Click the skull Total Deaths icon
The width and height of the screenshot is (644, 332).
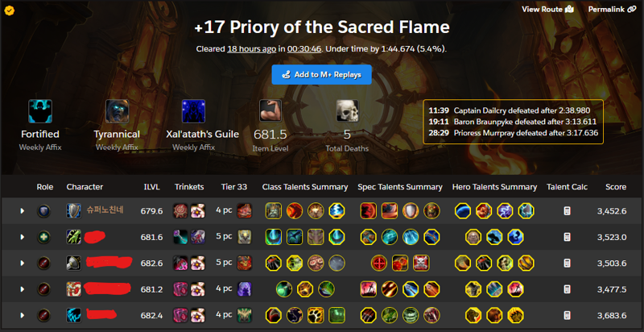click(x=347, y=111)
